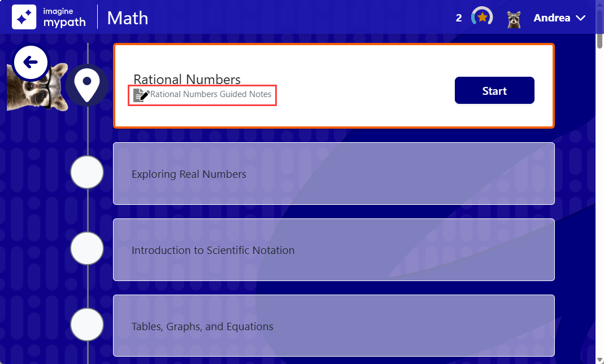Click the path circle beside Tables, Graphs, and Equations

click(87, 324)
